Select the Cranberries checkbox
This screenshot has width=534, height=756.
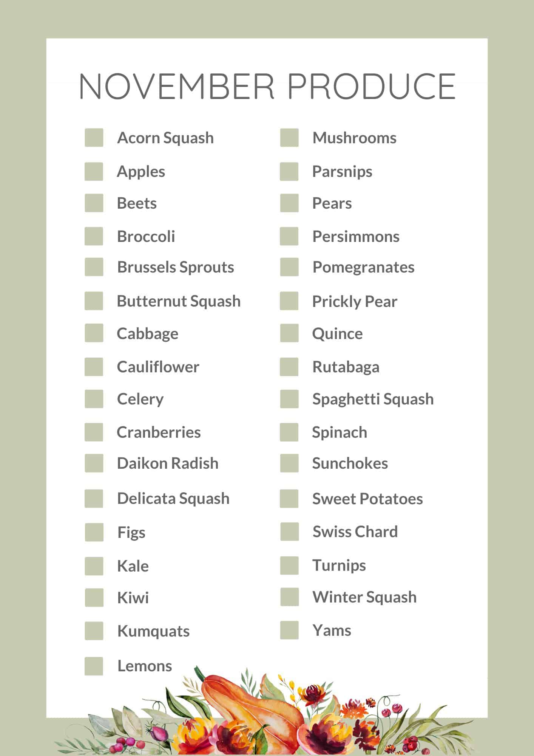94,432
